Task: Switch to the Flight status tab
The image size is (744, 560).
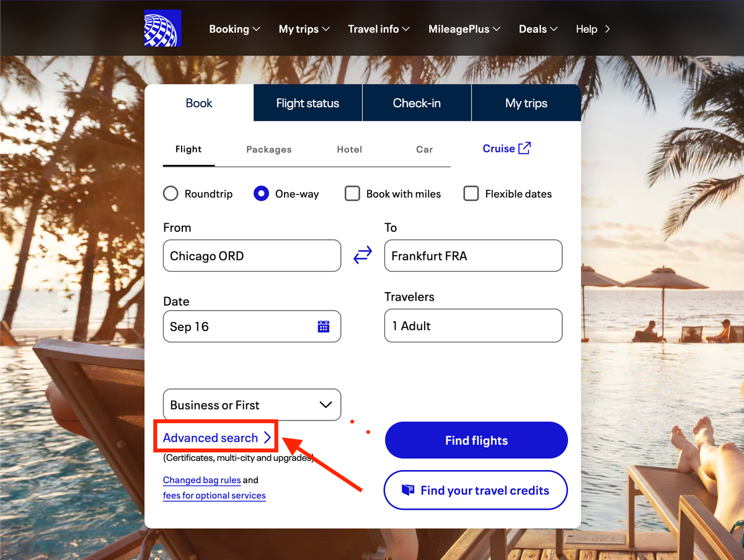Action: click(x=308, y=102)
